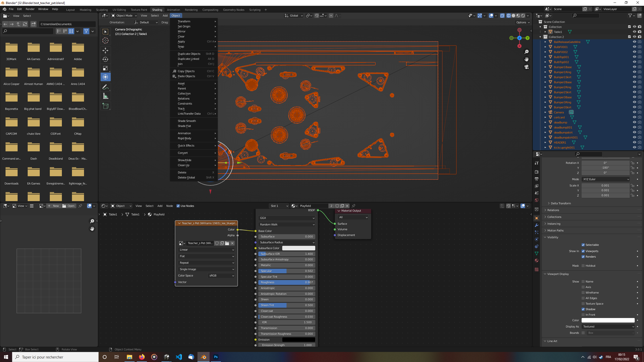Viewport: 644px width, 362px height.
Task: Enable the Wireframe display checkbox
Action: point(583,293)
